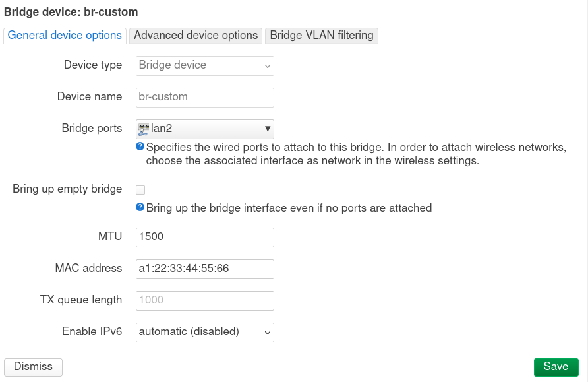
Task: Open the Bridge VLAN filtering tab
Action: (322, 35)
